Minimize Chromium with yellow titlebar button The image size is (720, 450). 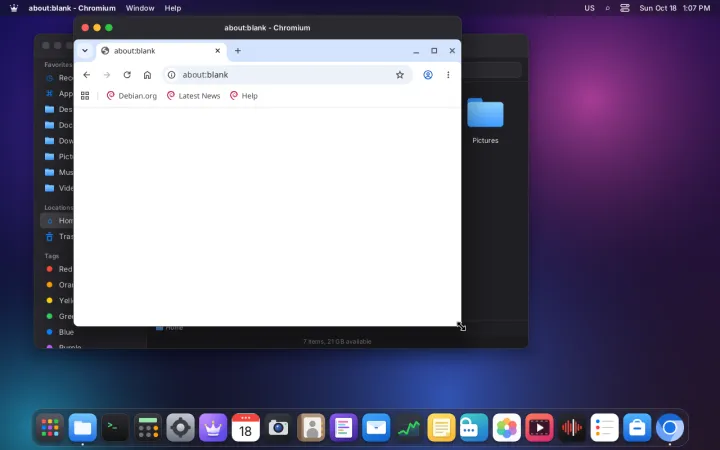97,28
